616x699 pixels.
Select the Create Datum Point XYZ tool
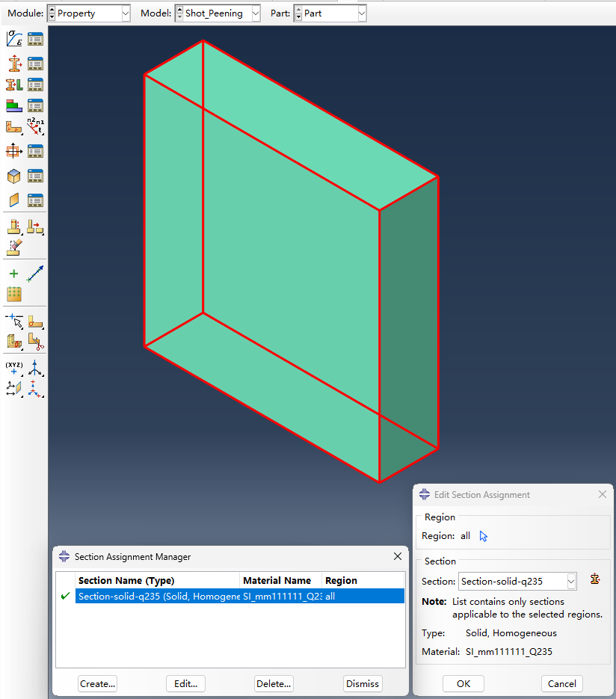14,369
